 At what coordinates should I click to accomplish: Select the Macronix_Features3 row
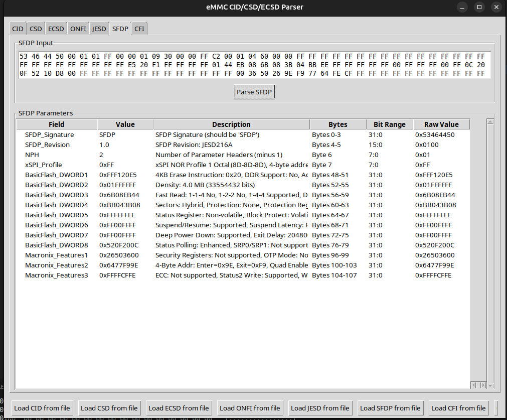(x=243, y=275)
